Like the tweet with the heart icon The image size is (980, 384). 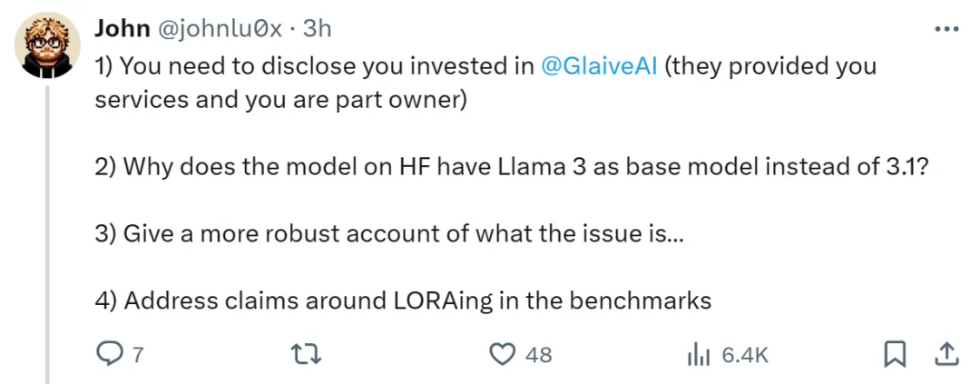pyautogui.click(x=502, y=354)
